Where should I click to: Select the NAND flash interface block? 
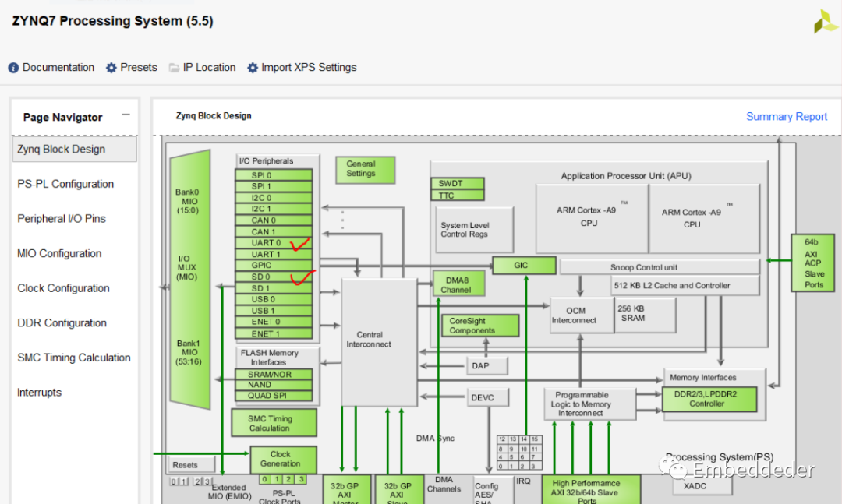click(274, 385)
